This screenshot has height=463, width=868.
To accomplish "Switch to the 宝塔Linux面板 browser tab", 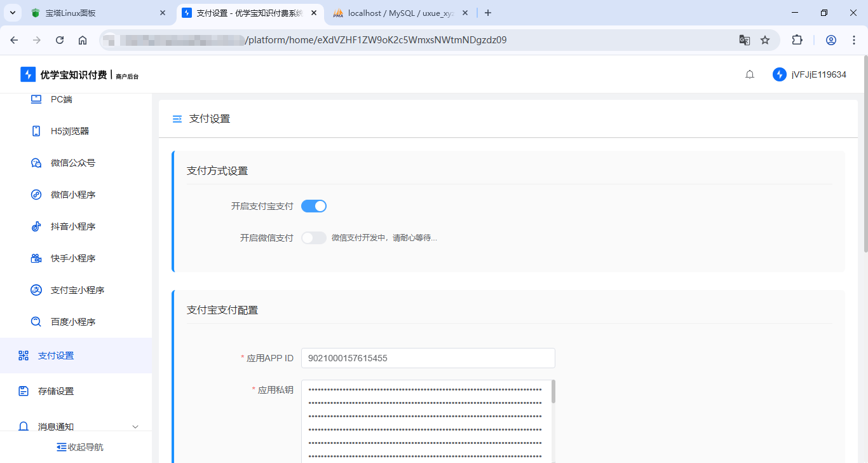I will (95, 13).
